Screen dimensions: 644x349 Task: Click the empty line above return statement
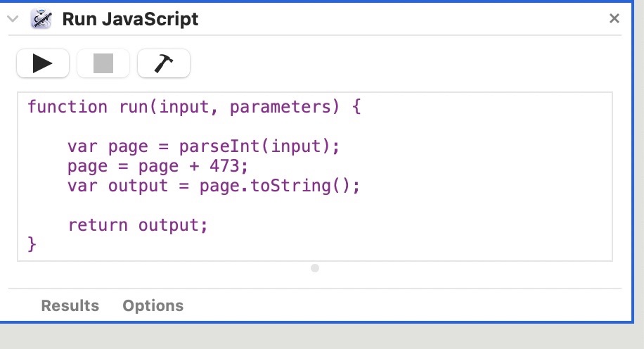(314, 205)
